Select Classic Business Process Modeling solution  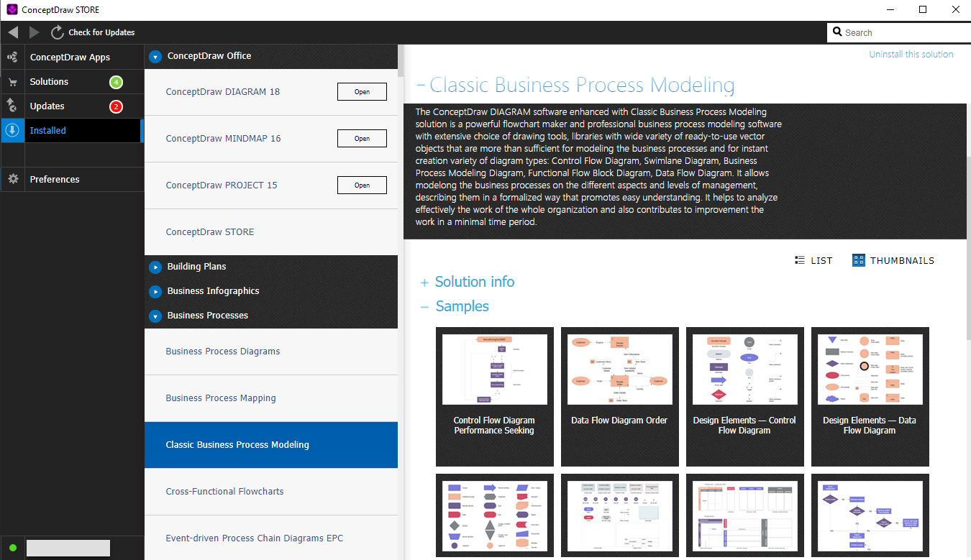pos(271,445)
